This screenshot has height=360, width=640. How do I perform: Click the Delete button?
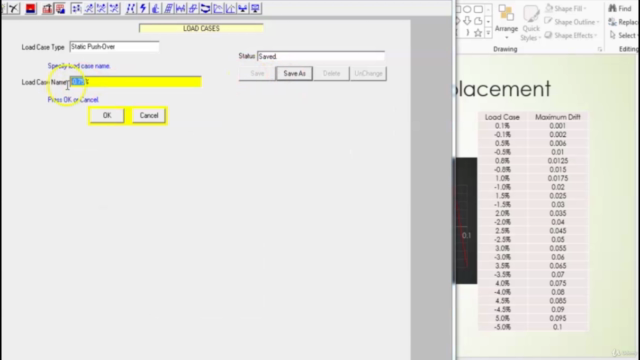[x=331, y=73]
